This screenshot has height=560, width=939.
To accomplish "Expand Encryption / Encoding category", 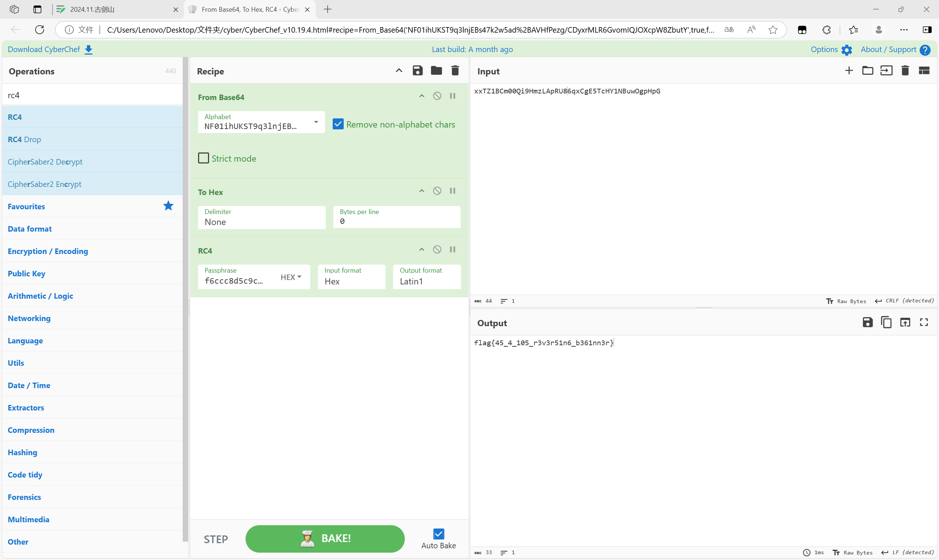I will (x=92, y=251).
